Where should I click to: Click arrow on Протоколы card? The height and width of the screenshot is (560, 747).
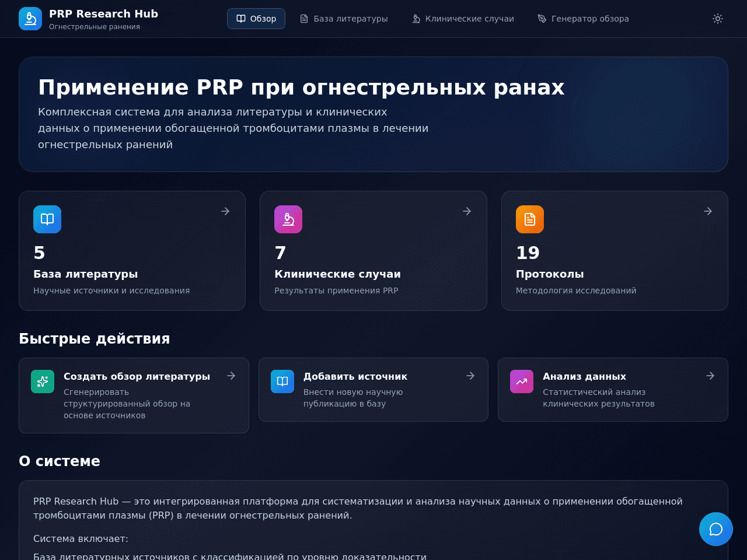pyautogui.click(x=708, y=211)
